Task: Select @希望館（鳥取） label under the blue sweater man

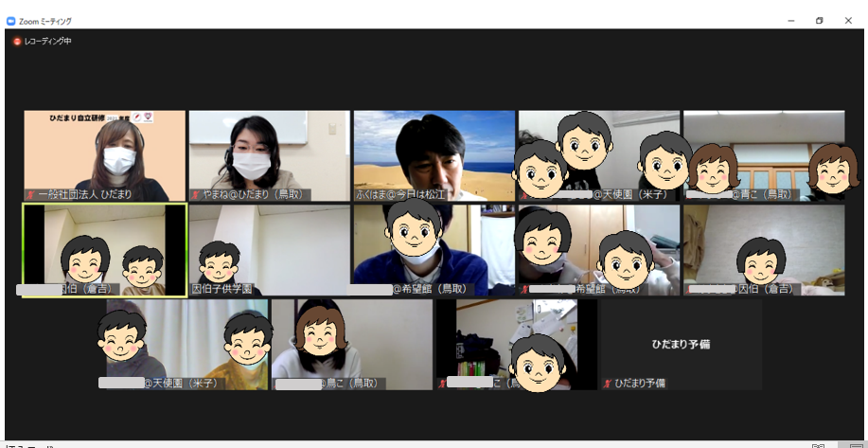Action: tap(434, 289)
